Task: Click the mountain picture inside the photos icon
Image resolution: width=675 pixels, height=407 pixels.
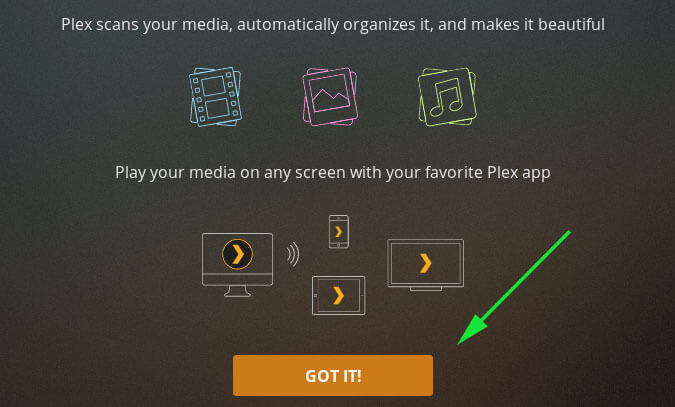Action: [x=331, y=99]
